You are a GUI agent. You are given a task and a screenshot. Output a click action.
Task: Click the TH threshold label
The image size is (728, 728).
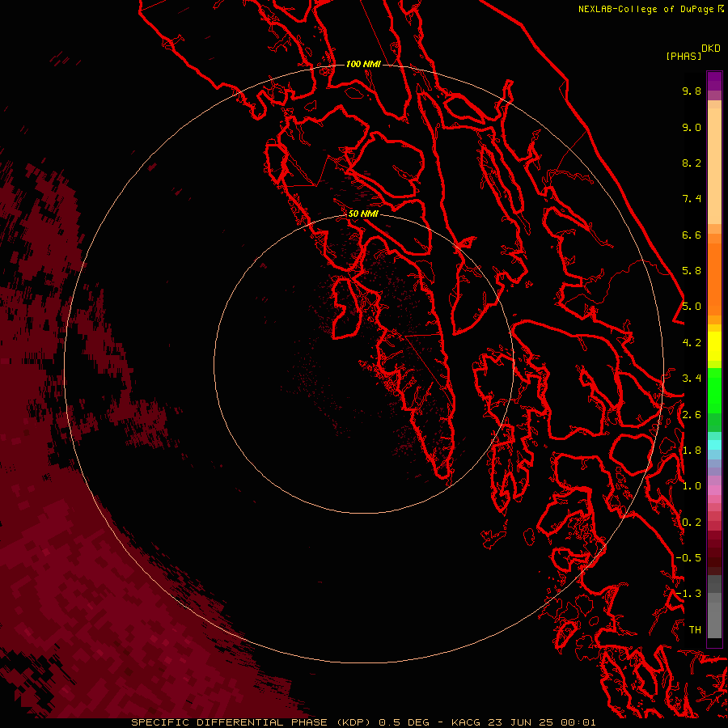point(695,630)
